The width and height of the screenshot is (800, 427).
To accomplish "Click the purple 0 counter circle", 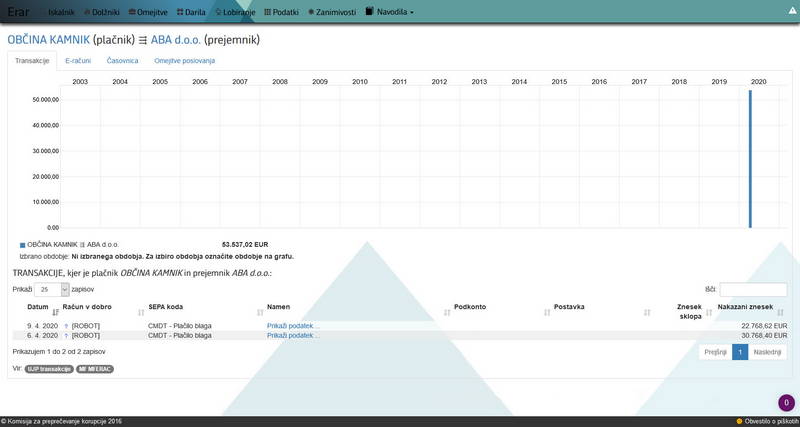I will click(786, 403).
